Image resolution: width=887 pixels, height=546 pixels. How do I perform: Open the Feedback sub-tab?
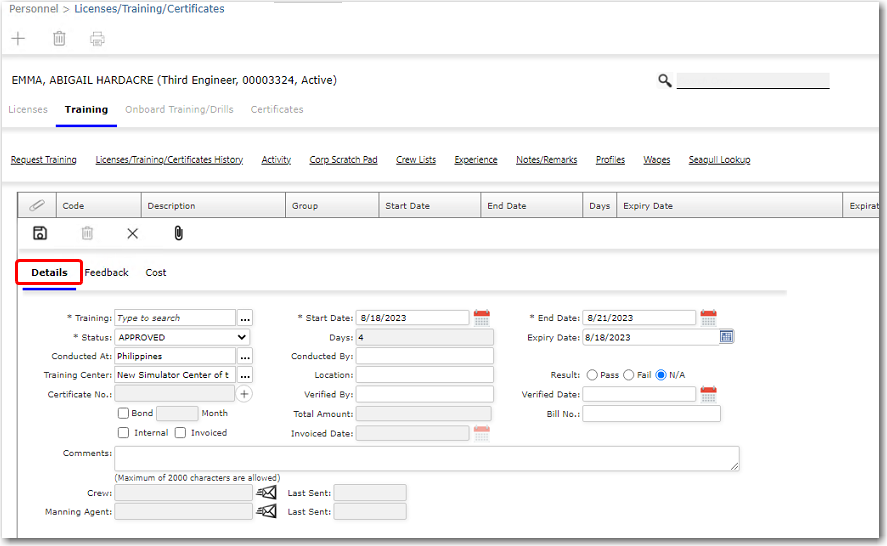tap(106, 272)
